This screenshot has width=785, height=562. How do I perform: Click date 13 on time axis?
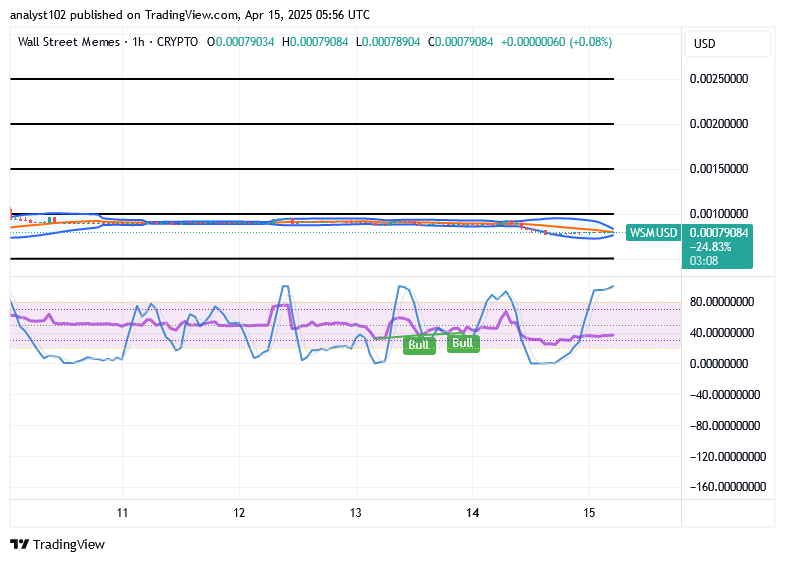click(355, 513)
